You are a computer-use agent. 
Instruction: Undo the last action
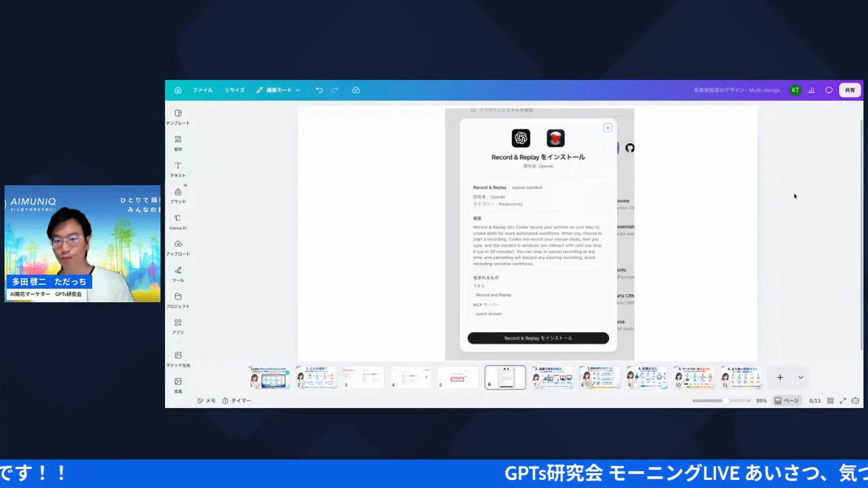pos(319,90)
